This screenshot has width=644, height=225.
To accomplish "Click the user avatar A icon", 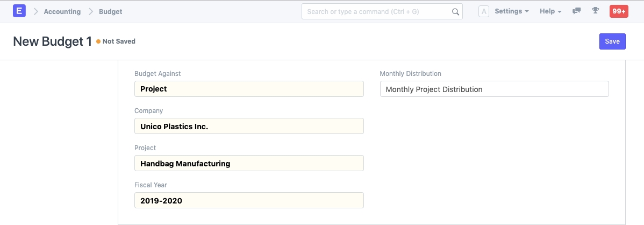I will click(483, 11).
